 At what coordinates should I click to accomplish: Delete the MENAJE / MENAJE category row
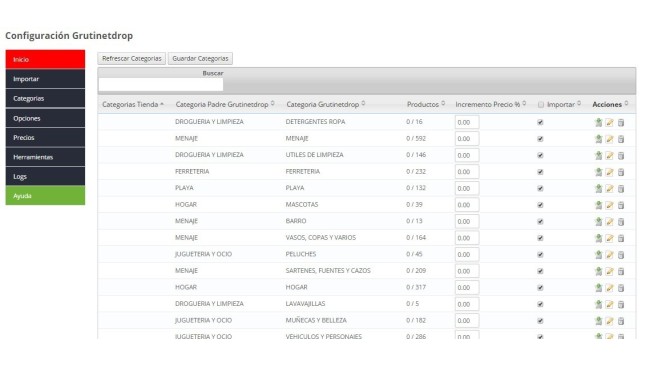621,139
